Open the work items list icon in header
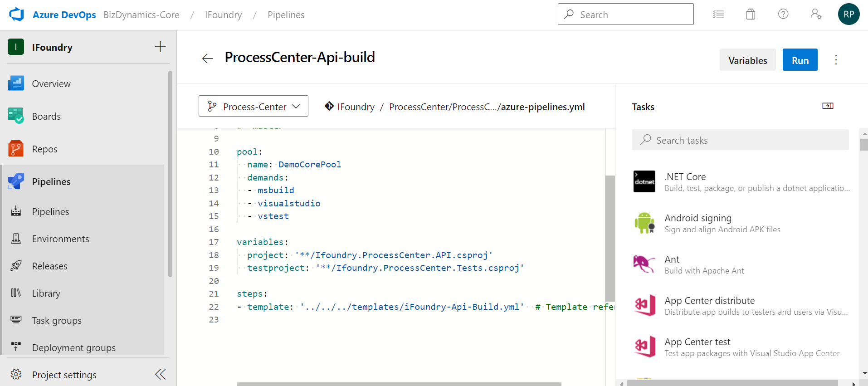The width and height of the screenshot is (868, 386). (718, 14)
